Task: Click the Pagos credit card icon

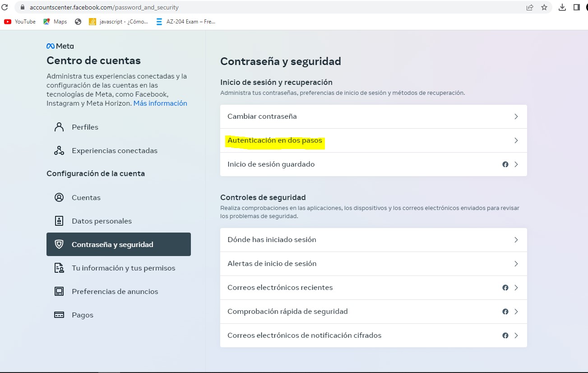Action: coord(59,315)
